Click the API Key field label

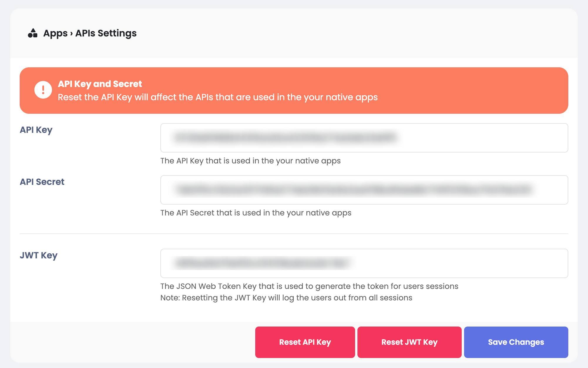click(x=36, y=130)
